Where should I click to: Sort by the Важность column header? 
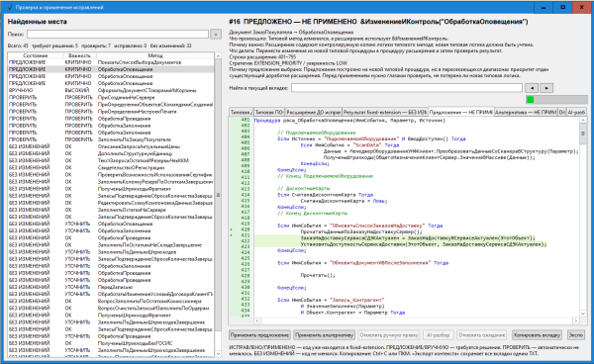click(79, 55)
